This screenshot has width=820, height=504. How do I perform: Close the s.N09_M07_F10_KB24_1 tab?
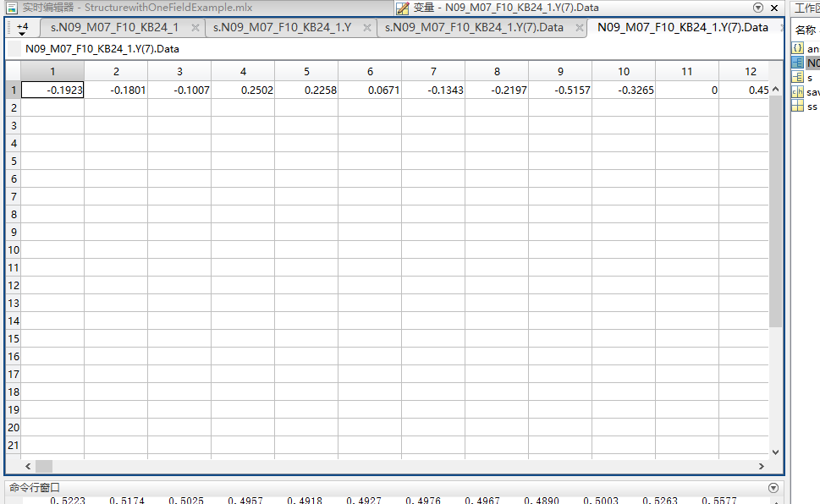195,28
